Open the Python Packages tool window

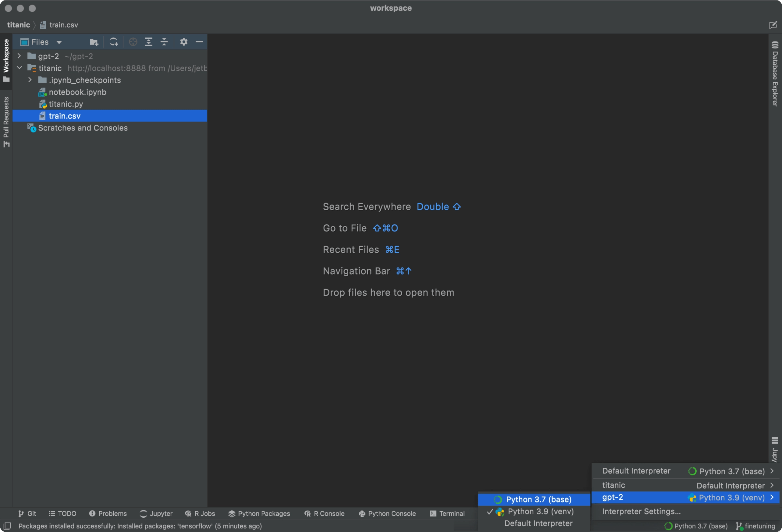click(x=259, y=513)
